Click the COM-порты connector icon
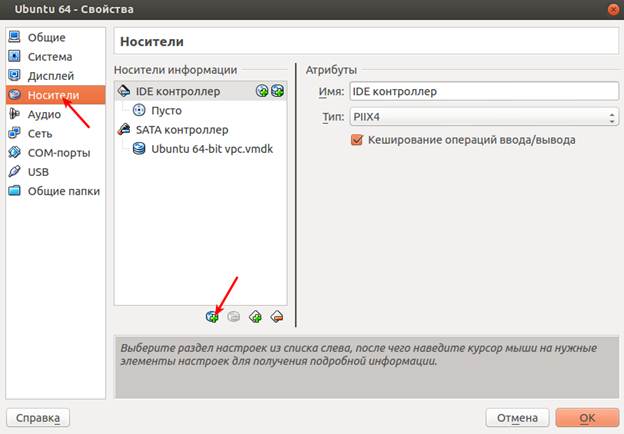 click(14, 152)
